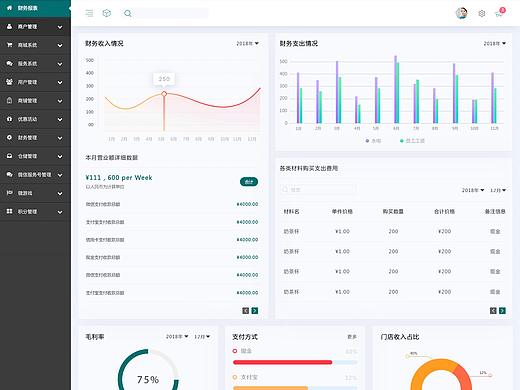Click the 75% gross margin ring
520x390 pixels.
click(148, 369)
